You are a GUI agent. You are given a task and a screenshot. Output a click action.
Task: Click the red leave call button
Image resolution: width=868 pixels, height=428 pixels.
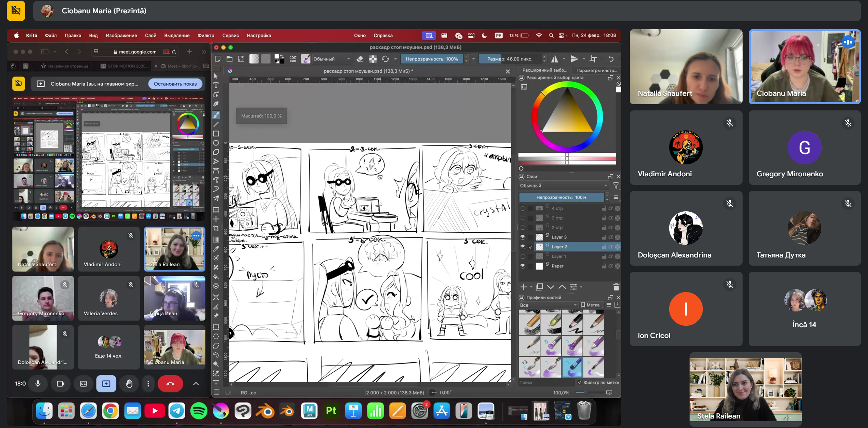170,384
